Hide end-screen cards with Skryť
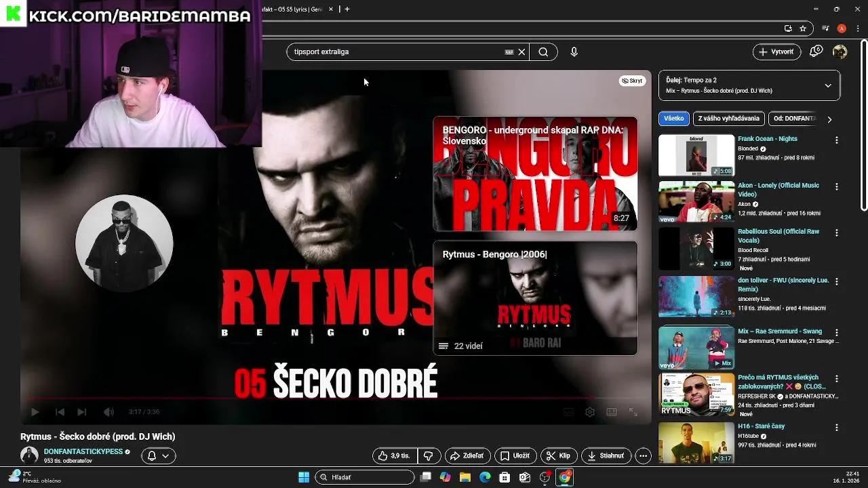The image size is (868, 488). pyautogui.click(x=632, y=81)
